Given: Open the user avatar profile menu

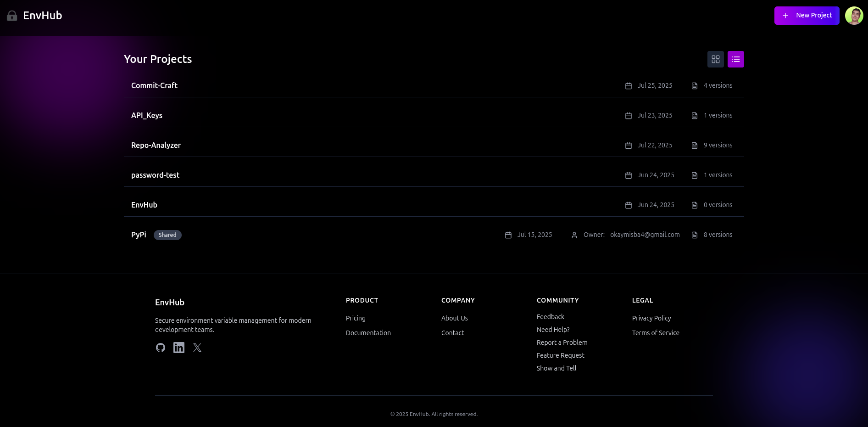Looking at the screenshot, I should point(854,16).
